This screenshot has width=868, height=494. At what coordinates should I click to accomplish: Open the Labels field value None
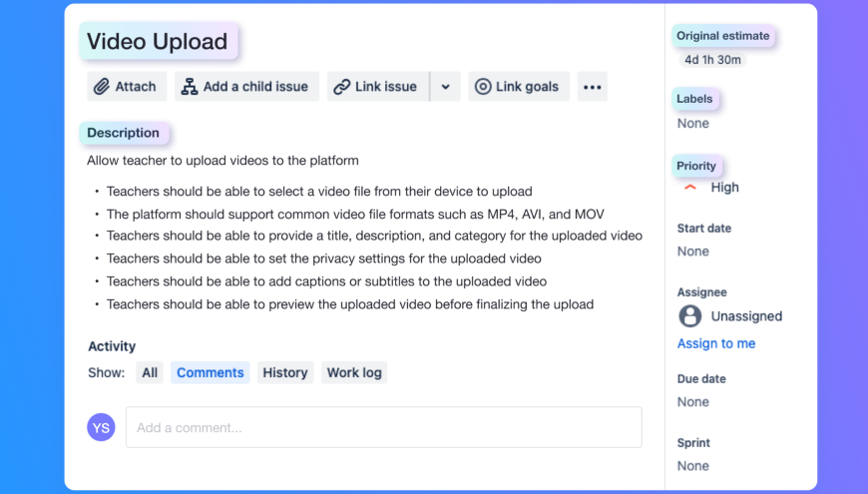(x=693, y=124)
